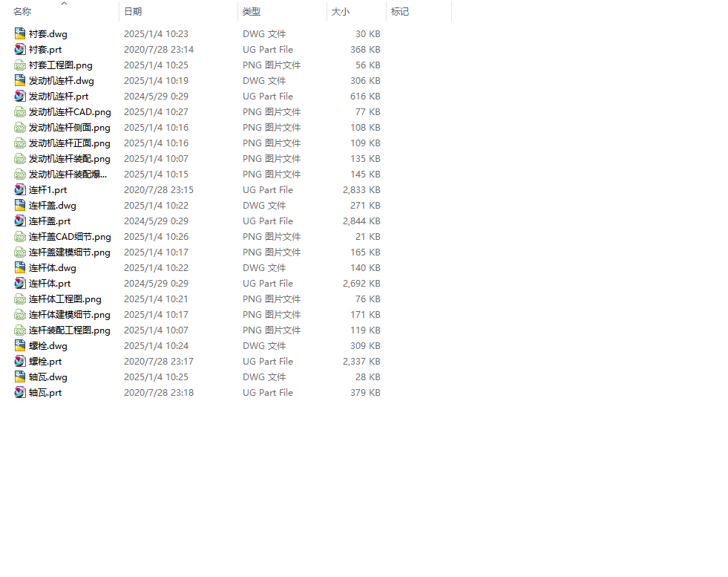Select the file name 发动机连杆装配.png
Viewport: 728px width, 577px height.
click(70, 159)
